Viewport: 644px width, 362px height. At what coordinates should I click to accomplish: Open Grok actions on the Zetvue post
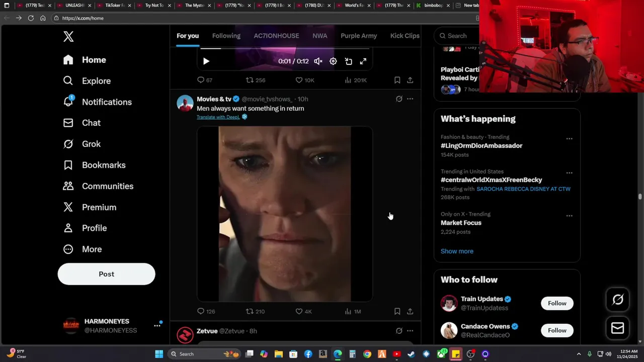pos(399,331)
